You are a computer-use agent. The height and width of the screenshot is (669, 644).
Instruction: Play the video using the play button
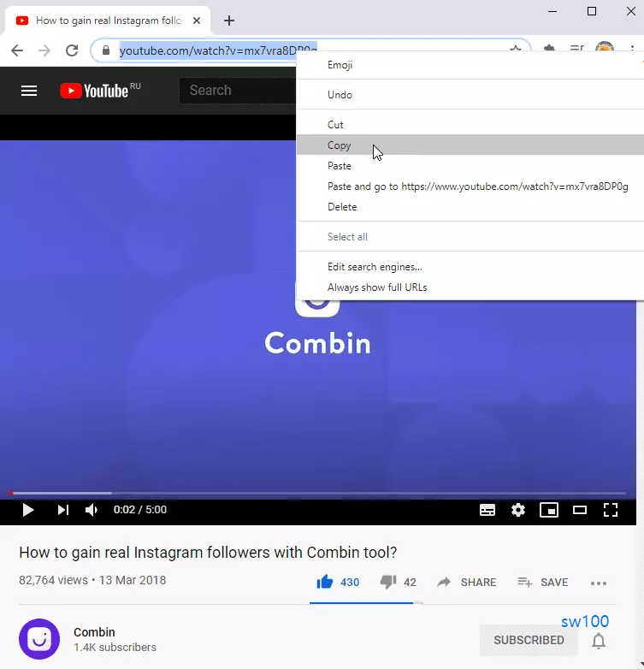[x=28, y=510]
